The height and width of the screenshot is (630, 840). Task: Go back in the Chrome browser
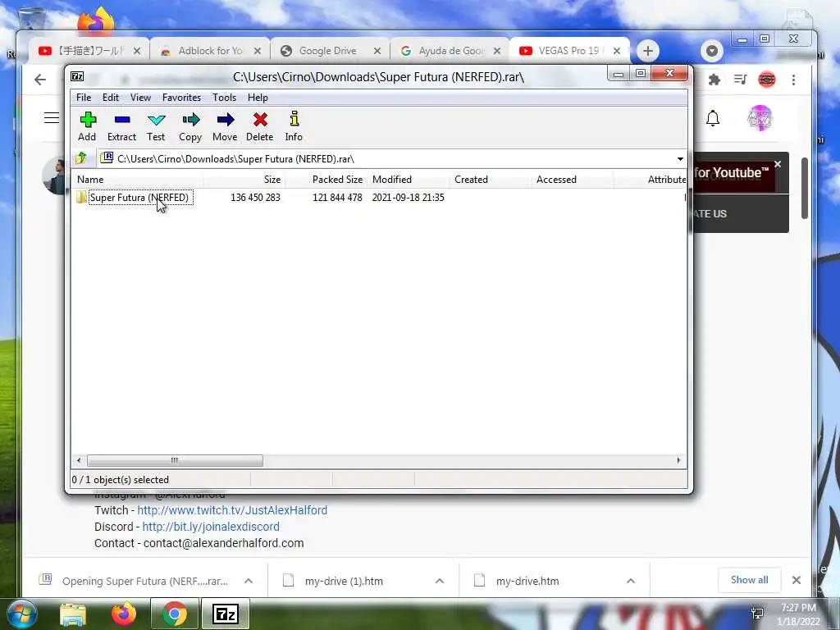pos(40,80)
